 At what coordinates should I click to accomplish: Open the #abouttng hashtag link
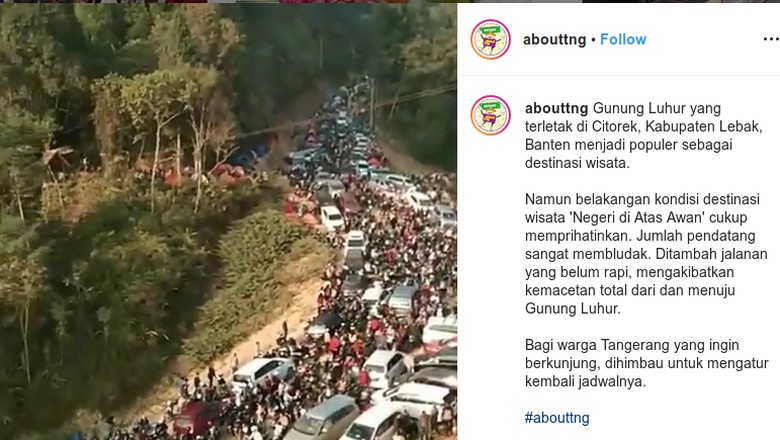pyautogui.click(x=557, y=418)
